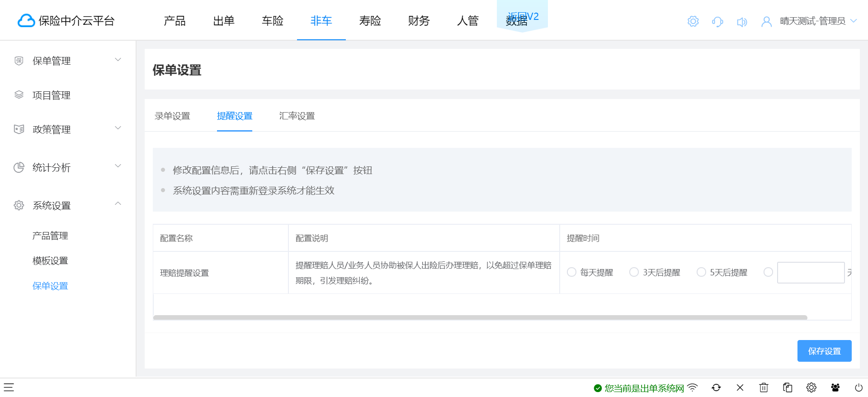Screen dimensions: 868x397
Task: Open the 汇率设置 tab
Action: (x=297, y=116)
